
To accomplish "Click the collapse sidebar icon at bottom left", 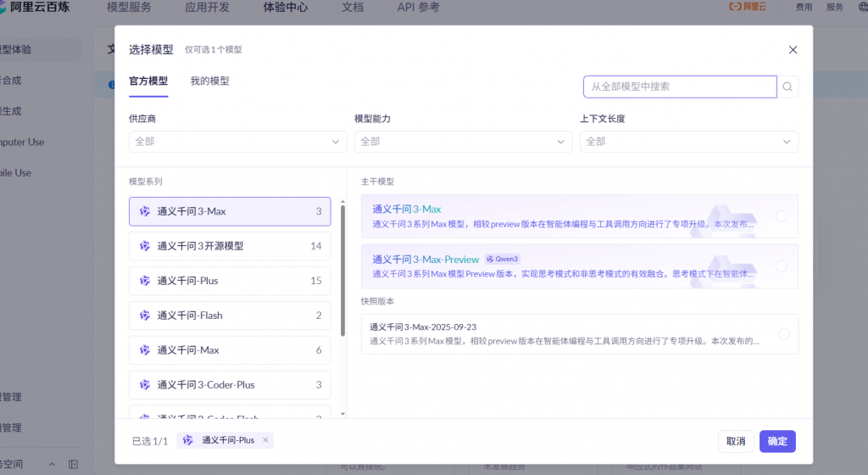I will click(x=74, y=464).
